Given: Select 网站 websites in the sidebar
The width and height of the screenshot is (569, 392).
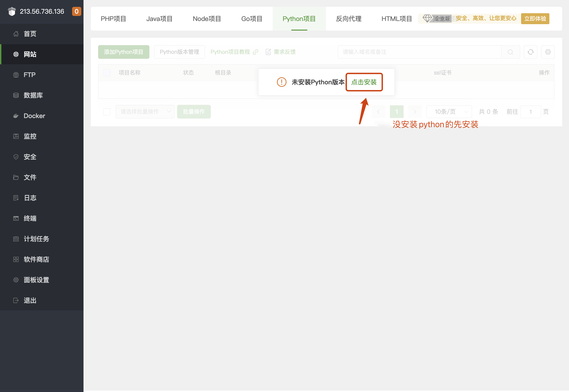Looking at the screenshot, I should tap(42, 54).
